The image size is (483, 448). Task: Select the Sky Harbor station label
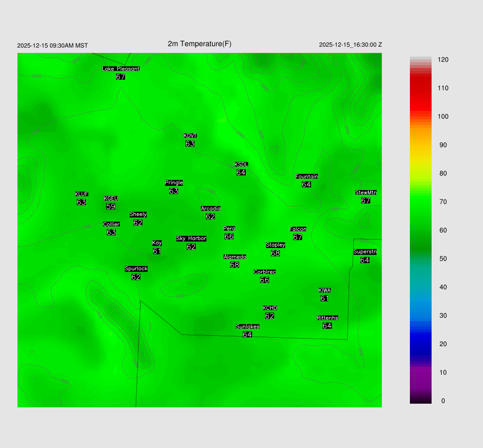coord(191,239)
